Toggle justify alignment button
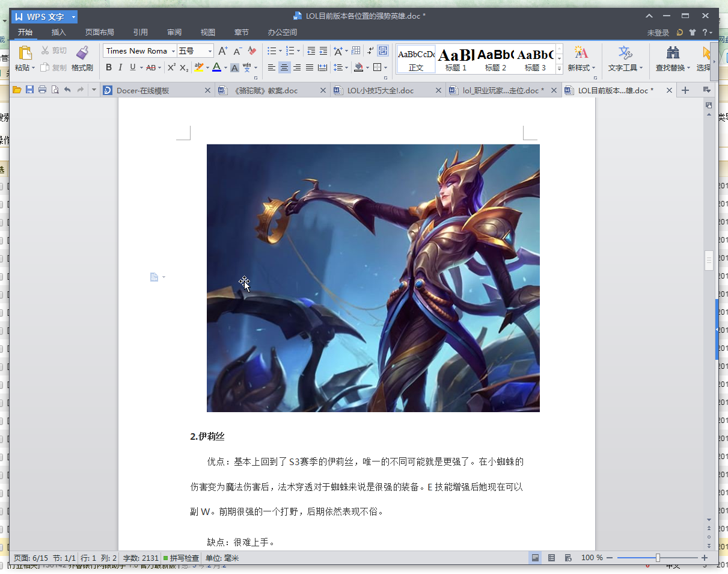Image resolution: width=728 pixels, height=574 pixels. [310, 67]
